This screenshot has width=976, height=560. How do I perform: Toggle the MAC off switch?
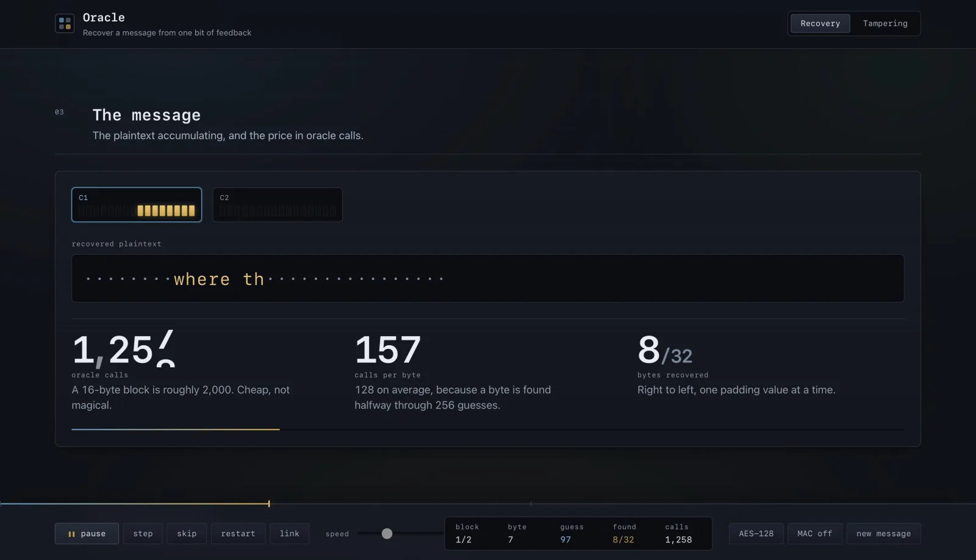pyautogui.click(x=814, y=534)
